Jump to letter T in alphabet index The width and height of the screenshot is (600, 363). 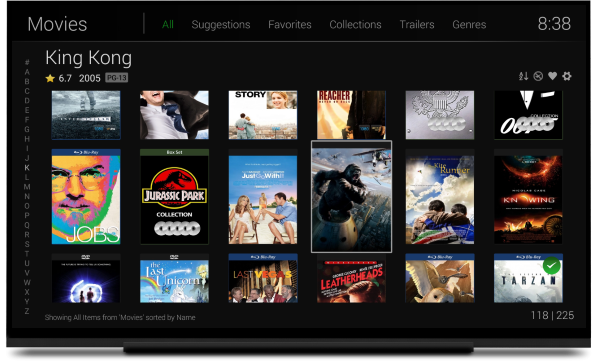click(x=27, y=254)
